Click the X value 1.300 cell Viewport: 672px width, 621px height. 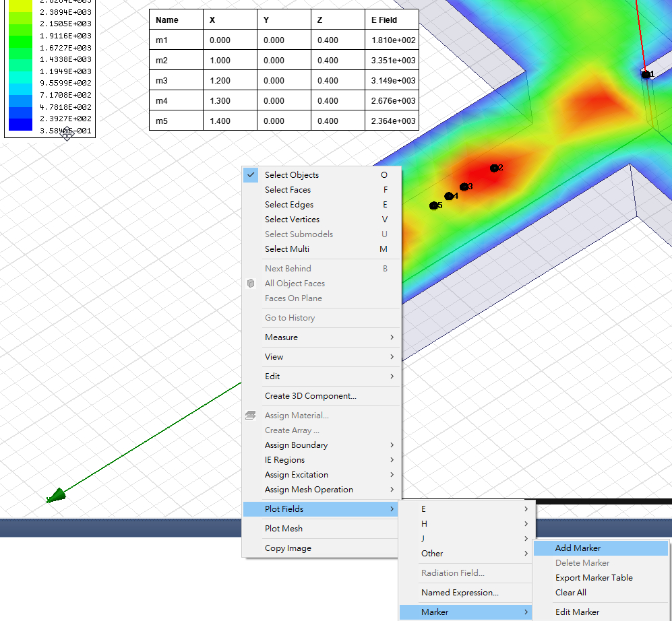click(x=230, y=100)
